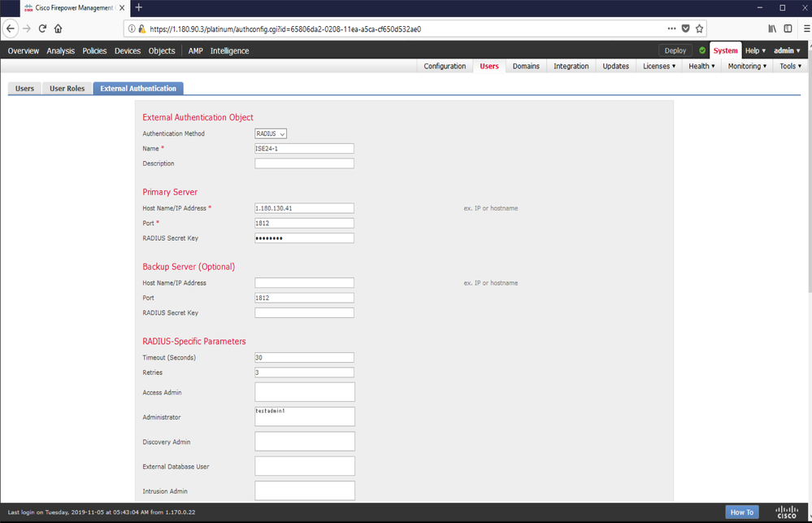Click the Pocket save icon
Viewport: 812px width, 523px height.
click(686, 28)
